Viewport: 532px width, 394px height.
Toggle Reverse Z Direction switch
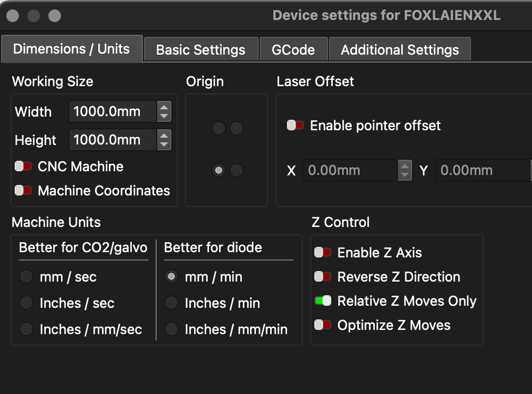point(322,277)
